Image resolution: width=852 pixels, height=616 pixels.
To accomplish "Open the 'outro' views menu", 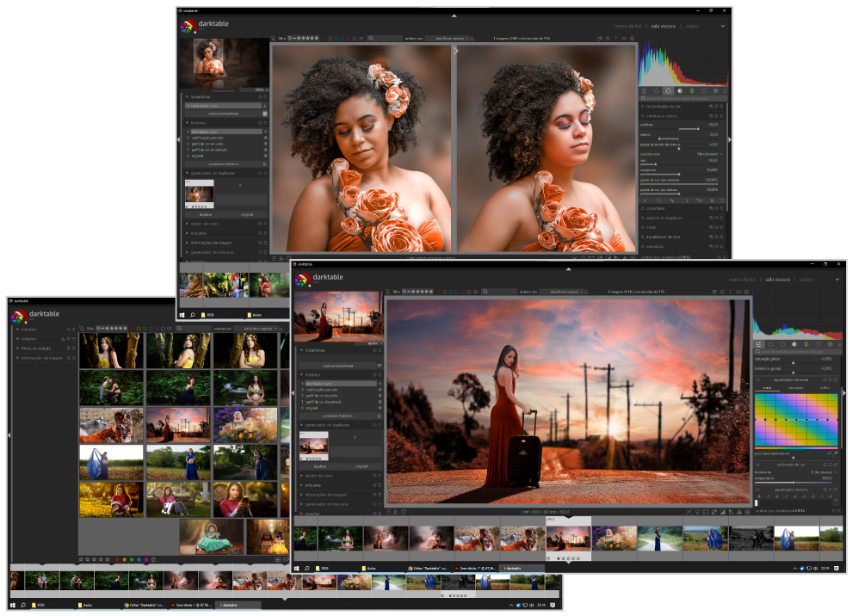I will 806,279.
